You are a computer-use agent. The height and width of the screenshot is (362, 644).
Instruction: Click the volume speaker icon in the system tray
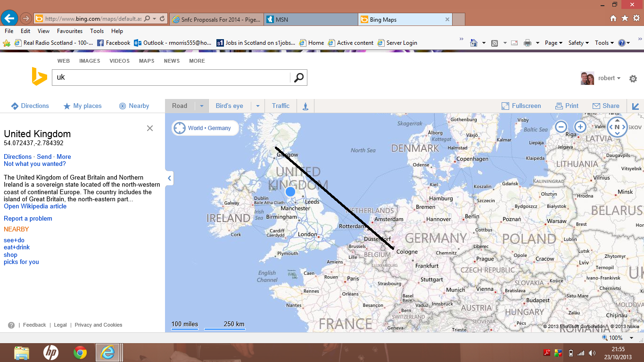592,353
